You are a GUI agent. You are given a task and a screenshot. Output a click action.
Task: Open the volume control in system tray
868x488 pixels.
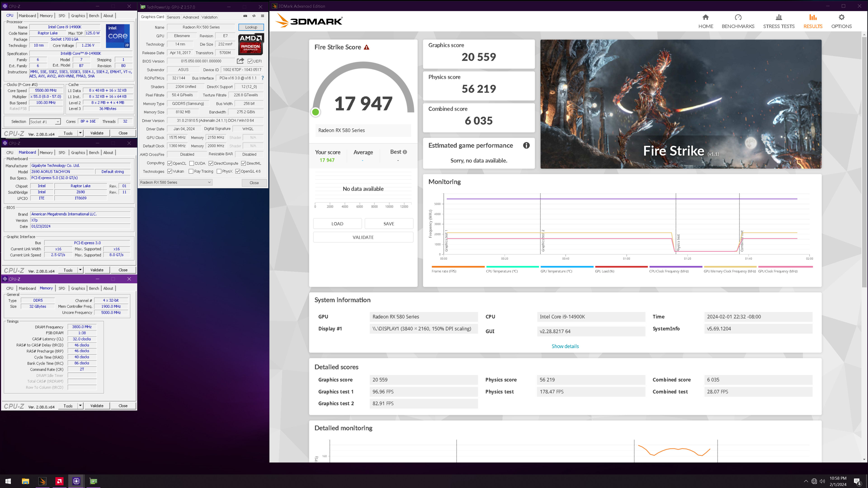click(823, 481)
